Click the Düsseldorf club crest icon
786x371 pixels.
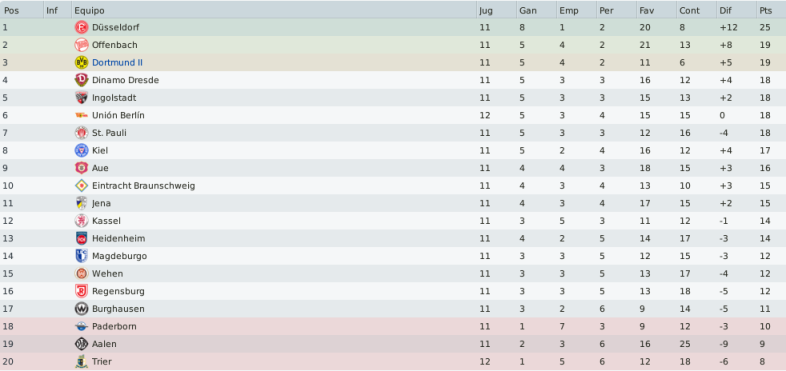[x=81, y=28]
